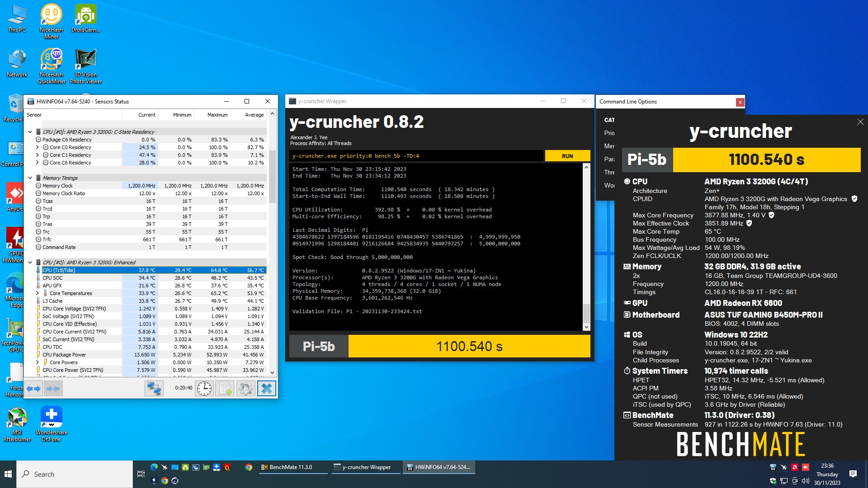Click the Maximum column header in HWiNFO

[212, 115]
